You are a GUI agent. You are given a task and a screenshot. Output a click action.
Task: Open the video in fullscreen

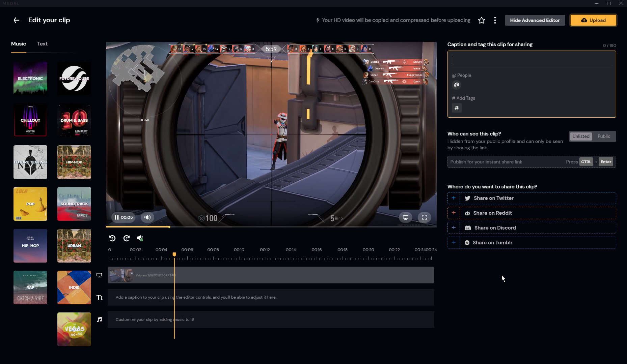click(x=425, y=217)
